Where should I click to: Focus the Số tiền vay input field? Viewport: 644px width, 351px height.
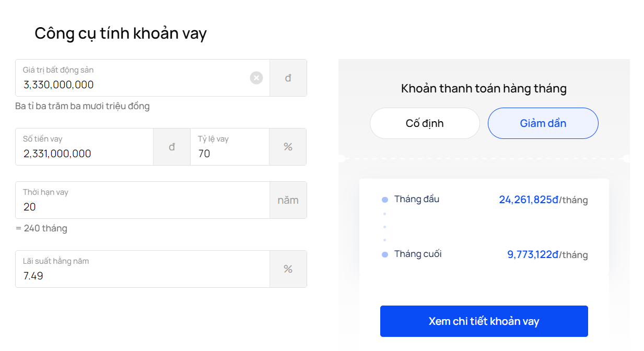tap(85, 147)
